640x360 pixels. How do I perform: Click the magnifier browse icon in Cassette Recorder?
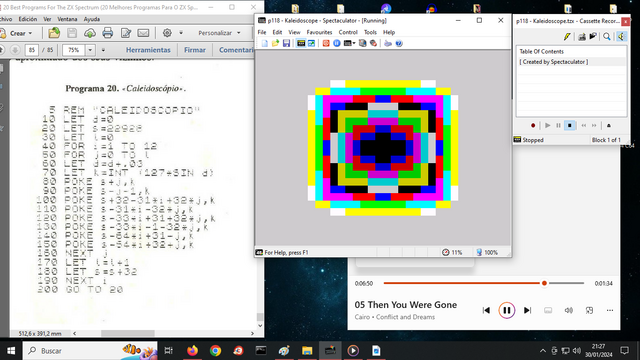(x=607, y=37)
